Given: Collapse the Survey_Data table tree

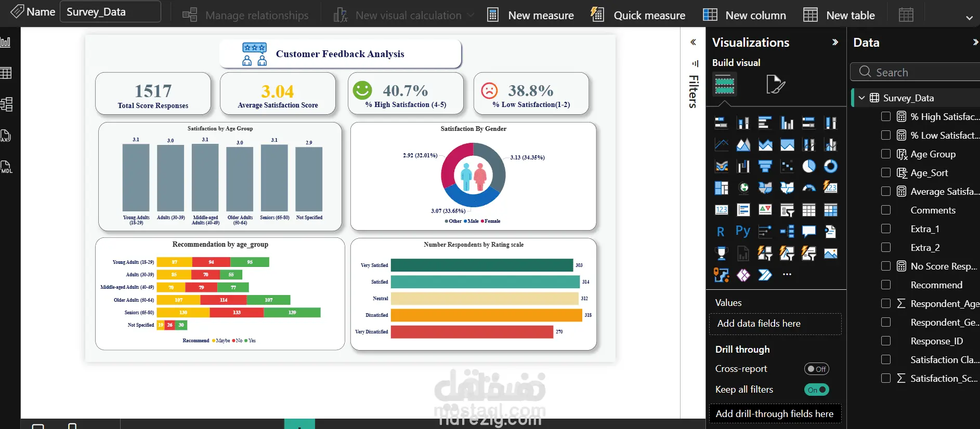Looking at the screenshot, I should click(861, 98).
